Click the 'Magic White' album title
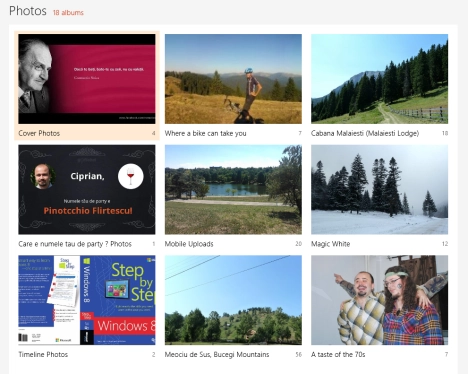Screen dimensions: 468x374 point(330,244)
